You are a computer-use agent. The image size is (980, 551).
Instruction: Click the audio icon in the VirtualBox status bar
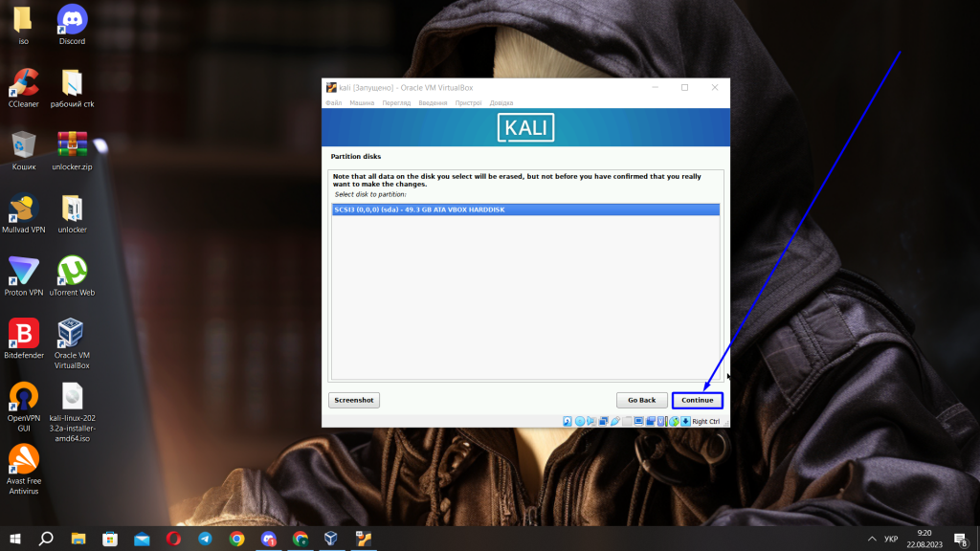point(591,420)
